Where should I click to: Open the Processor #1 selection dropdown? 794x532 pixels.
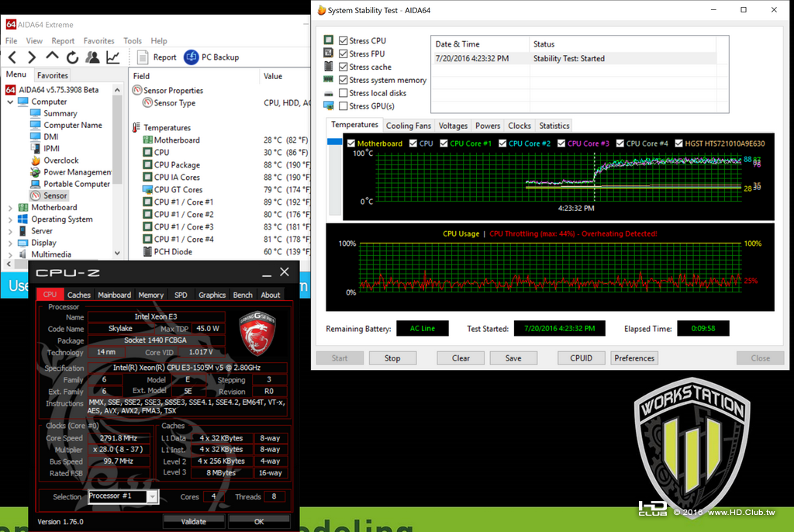[x=152, y=496]
